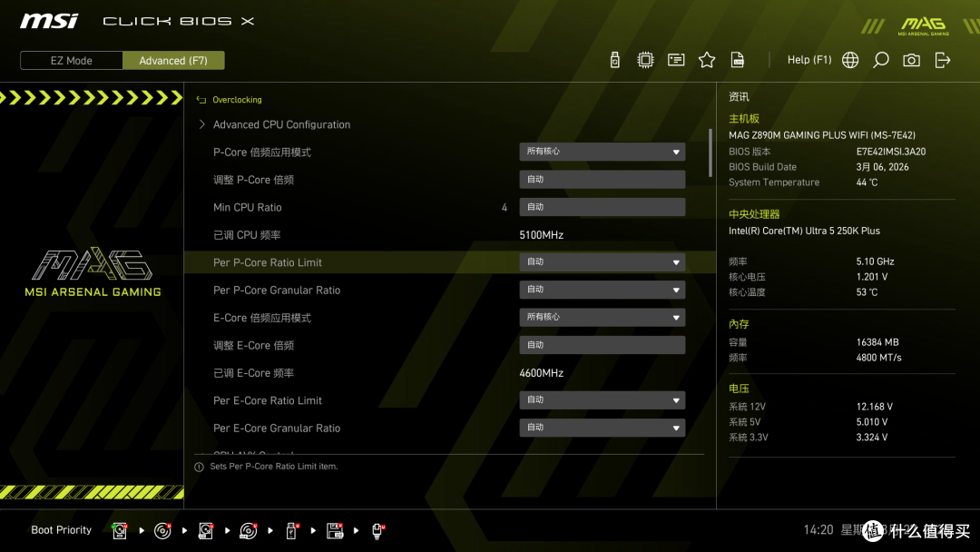
Task: Open Help (F1)
Action: 808,60
